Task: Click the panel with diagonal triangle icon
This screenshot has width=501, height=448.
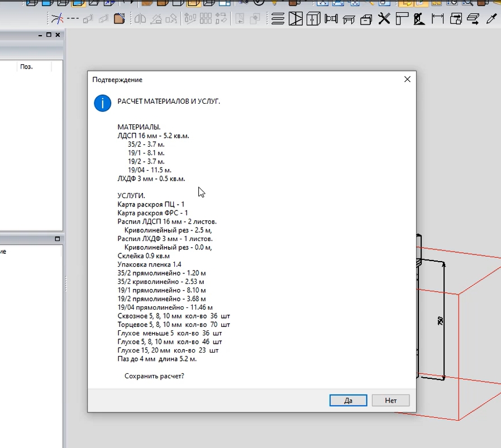Action: (295, 19)
